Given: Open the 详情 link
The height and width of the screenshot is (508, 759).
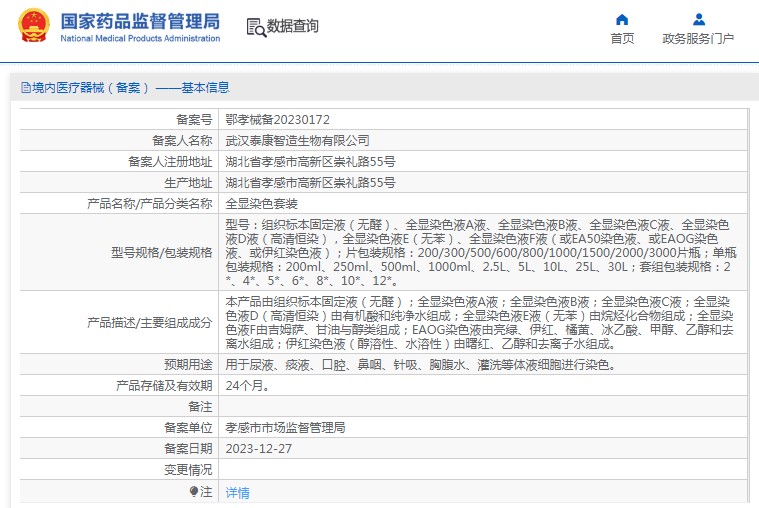Looking at the screenshot, I should 237,493.
